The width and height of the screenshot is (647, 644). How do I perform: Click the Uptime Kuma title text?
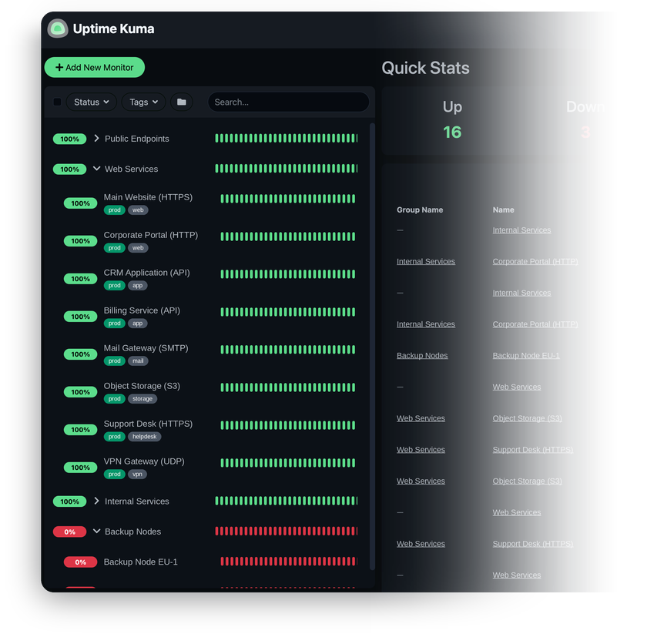113,29
